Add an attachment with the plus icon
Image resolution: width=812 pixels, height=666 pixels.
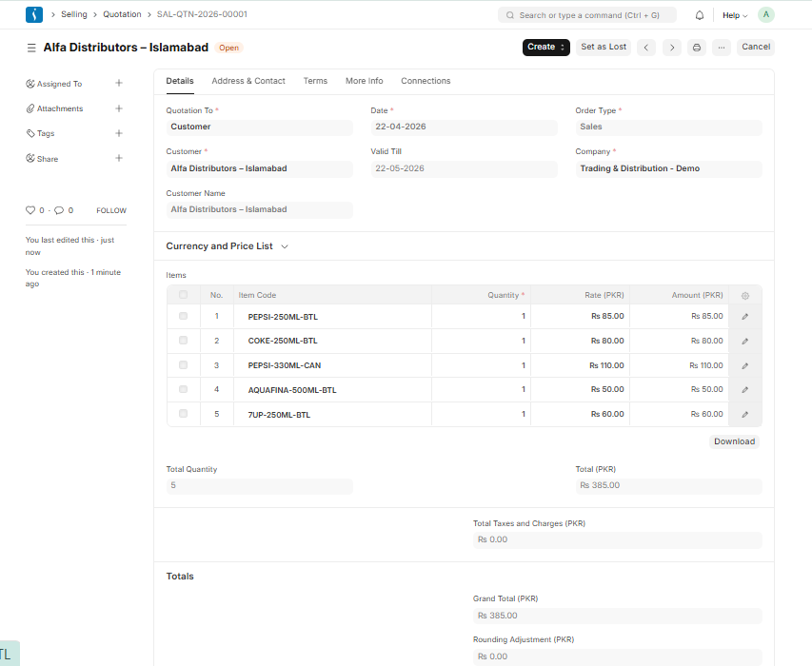118,108
